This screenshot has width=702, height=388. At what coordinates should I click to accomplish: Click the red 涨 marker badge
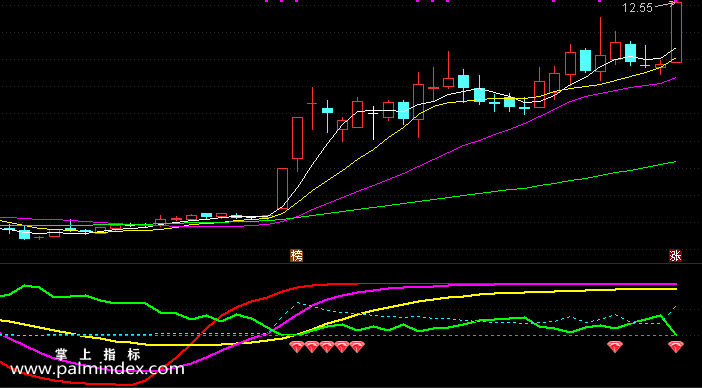676,256
